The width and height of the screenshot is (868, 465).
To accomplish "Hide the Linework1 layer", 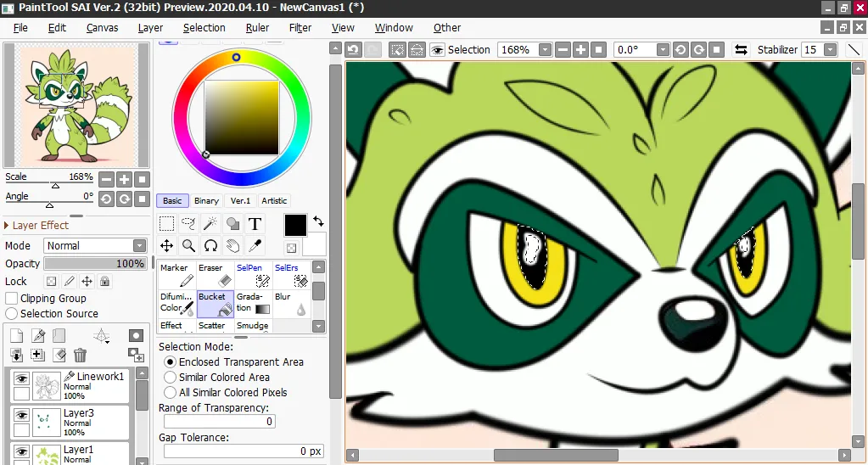I will (x=21, y=378).
